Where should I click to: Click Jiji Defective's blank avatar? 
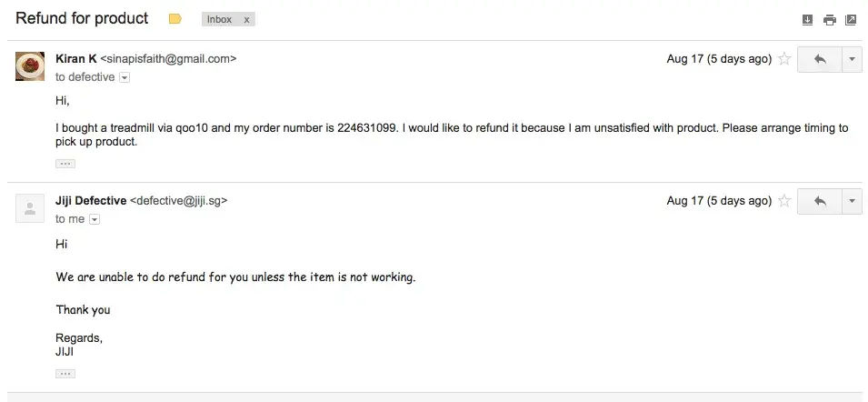point(30,208)
